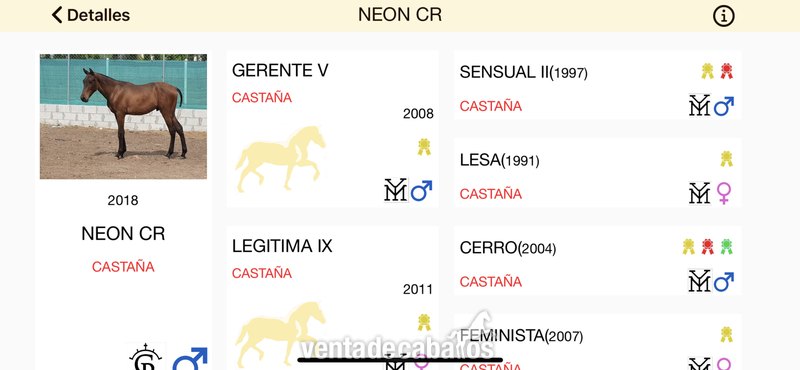Click the CR brand logo under NEON CR
The width and height of the screenshot is (800, 370).
point(145,357)
